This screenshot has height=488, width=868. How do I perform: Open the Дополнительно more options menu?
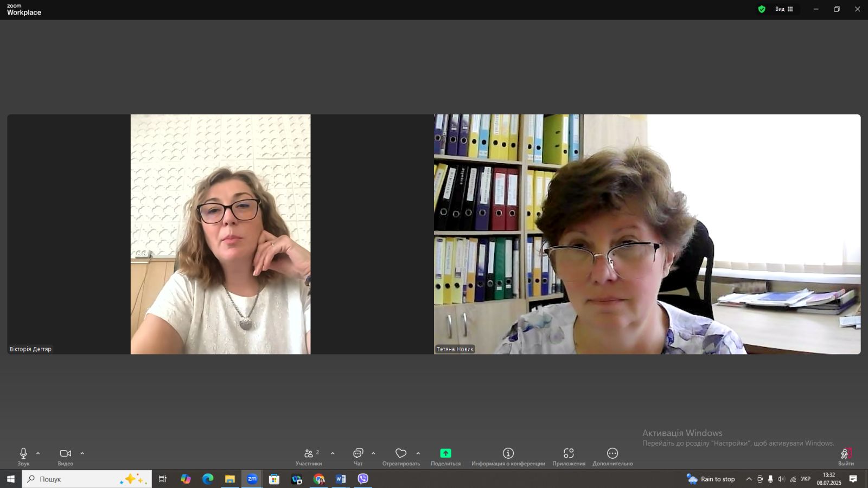click(x=612, y=455)
